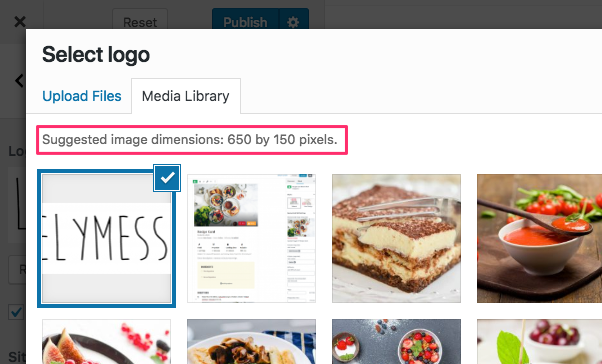Select the Media Library tab
The image size is (602, 364).
(186, 96)
